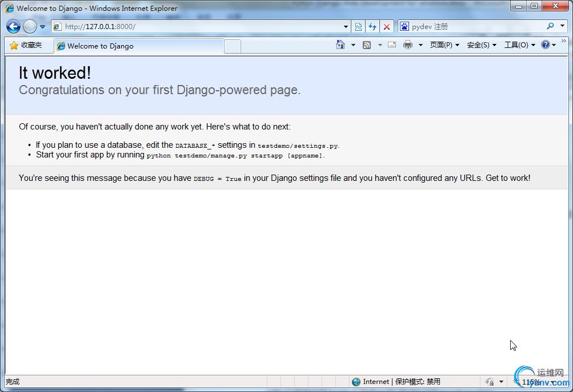This screenshot has height=392, width=573.
Task: Click the RSS feeds icon
Action: pyautogui.click(x=367, y=45)
